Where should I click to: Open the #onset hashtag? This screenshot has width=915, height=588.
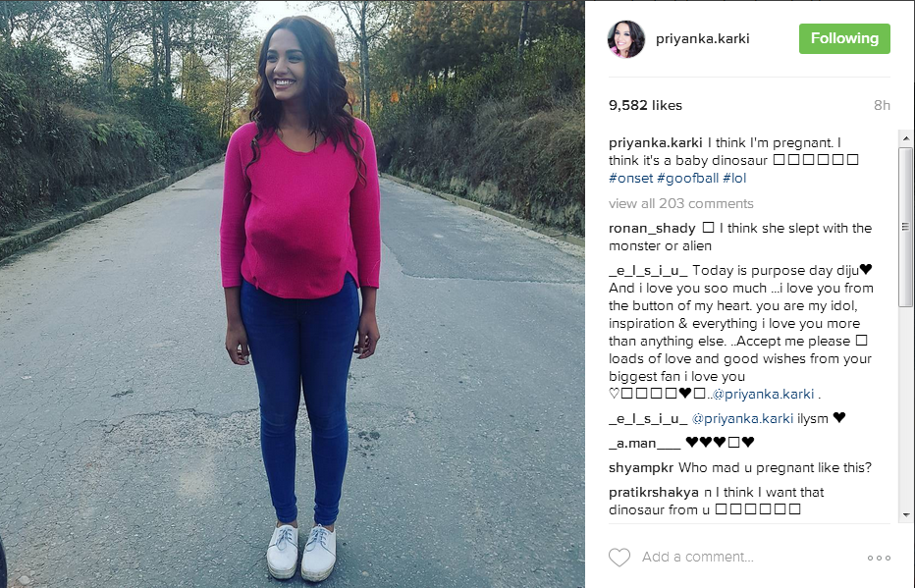(x=631, y=178)
